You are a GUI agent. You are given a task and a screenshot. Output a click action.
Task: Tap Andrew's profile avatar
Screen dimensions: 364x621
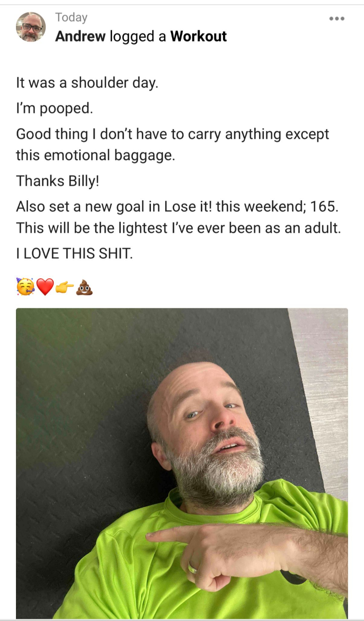coord(31,27)
